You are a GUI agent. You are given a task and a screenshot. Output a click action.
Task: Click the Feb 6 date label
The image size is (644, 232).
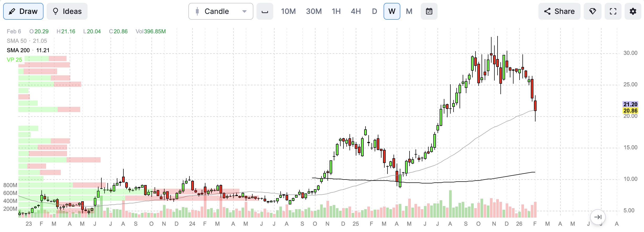[14, 31]
